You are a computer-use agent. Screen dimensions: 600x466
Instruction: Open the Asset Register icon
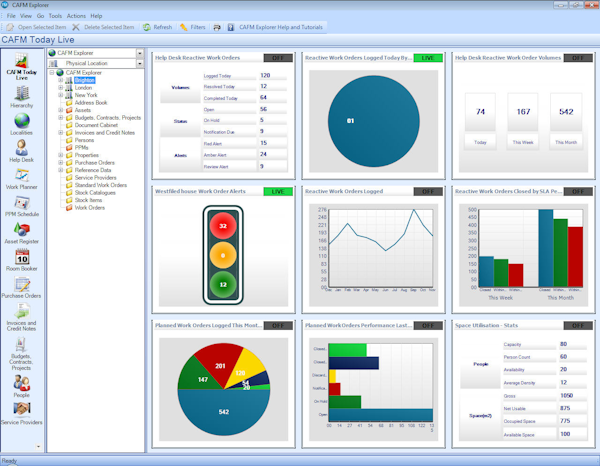(x=22, y=230)
